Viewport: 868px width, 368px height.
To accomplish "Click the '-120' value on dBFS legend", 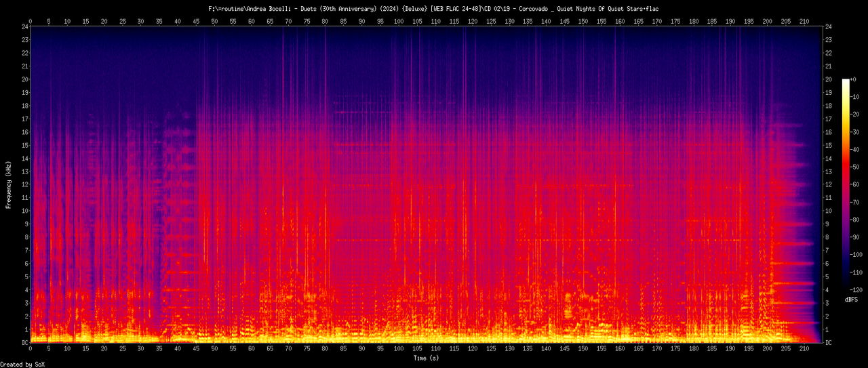I will pos(856,289).
